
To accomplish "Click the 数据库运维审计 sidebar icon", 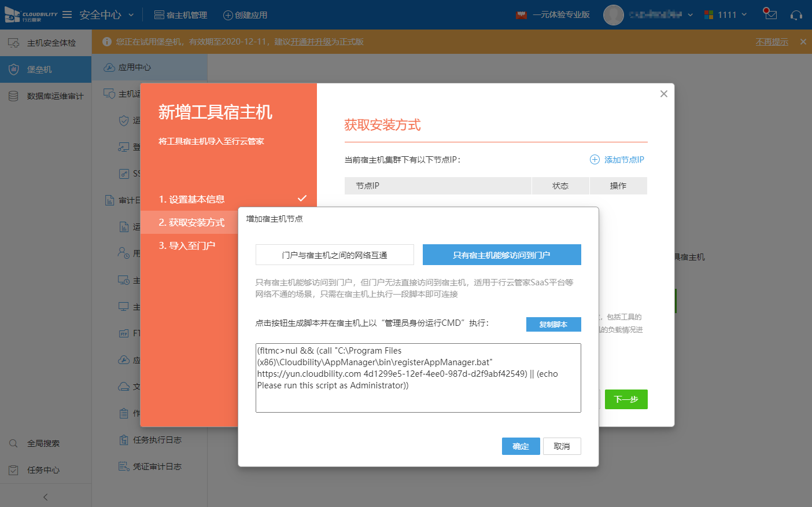I will [x=13, y=96].
